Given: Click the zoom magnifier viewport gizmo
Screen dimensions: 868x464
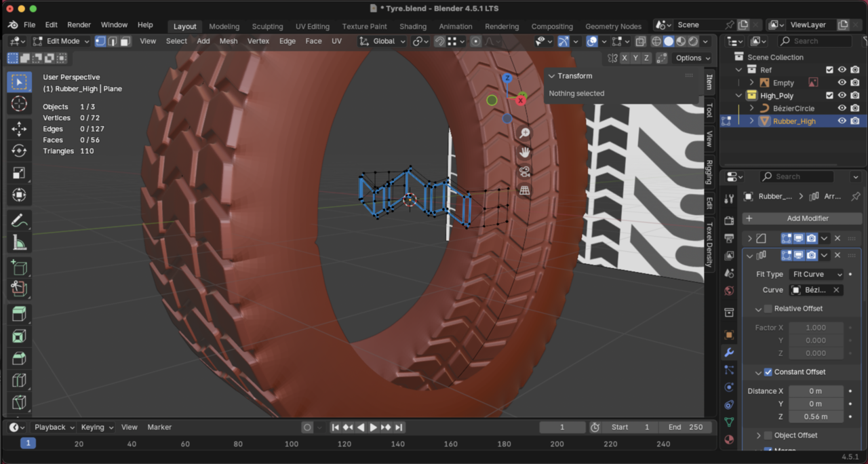Looking at the screenshot, I should coord(524,134).
